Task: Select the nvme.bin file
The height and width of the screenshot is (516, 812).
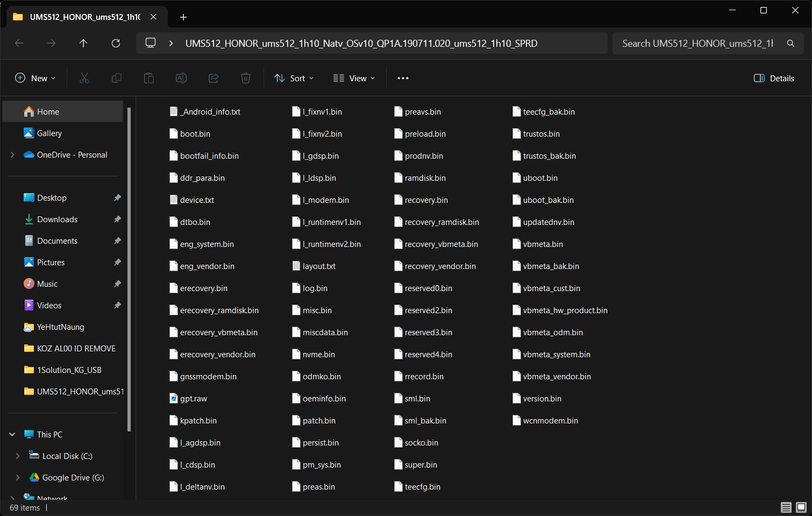Action: (x=314, y=355)
